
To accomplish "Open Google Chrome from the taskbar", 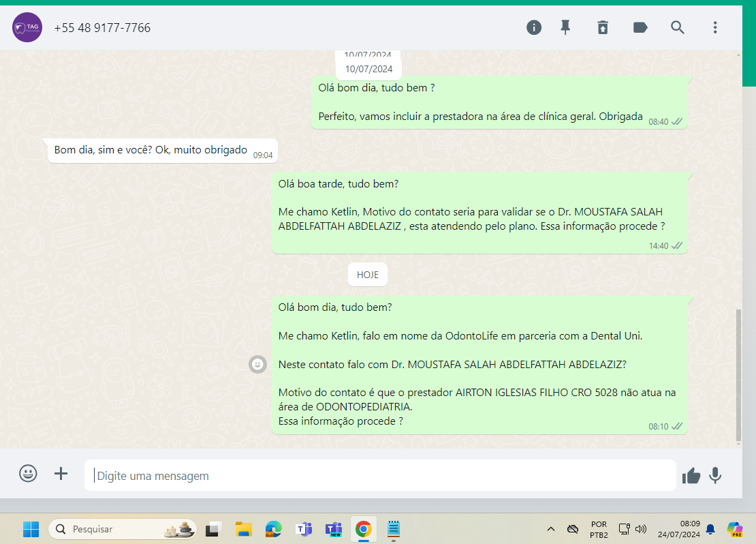I will (x=363, y=529).
